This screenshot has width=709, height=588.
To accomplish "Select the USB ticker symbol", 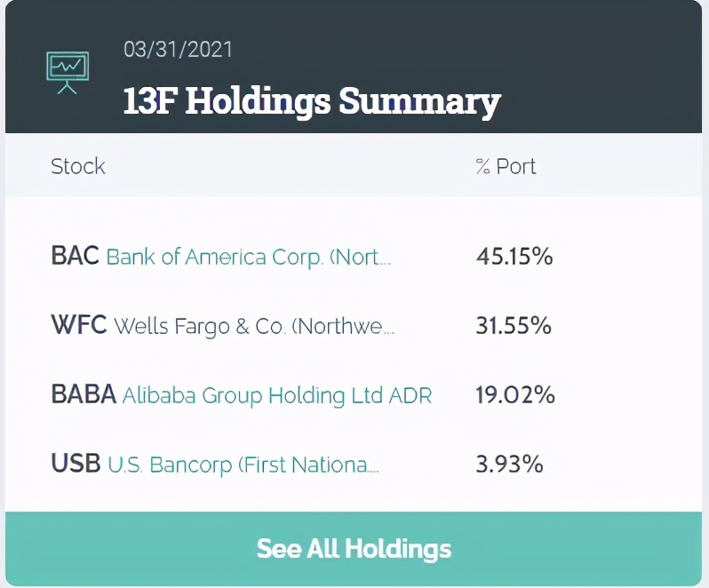I will click(x=76, y=463).
